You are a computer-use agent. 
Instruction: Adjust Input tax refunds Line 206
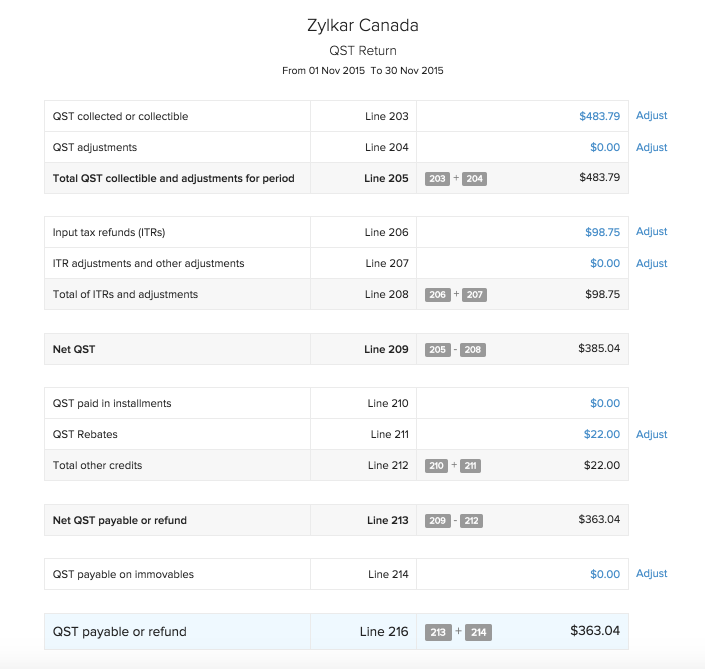click(x=651, y=232)
